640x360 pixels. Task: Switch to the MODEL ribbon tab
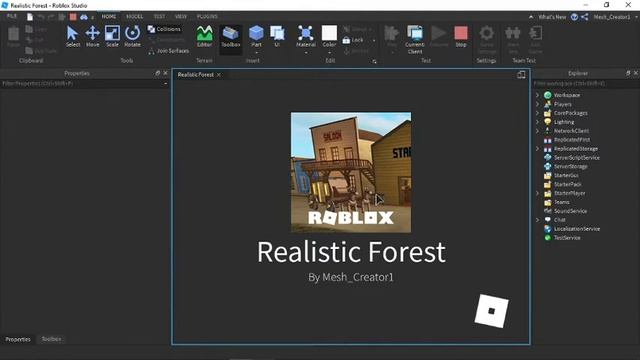pyautogui.click(x=134, y=16)
